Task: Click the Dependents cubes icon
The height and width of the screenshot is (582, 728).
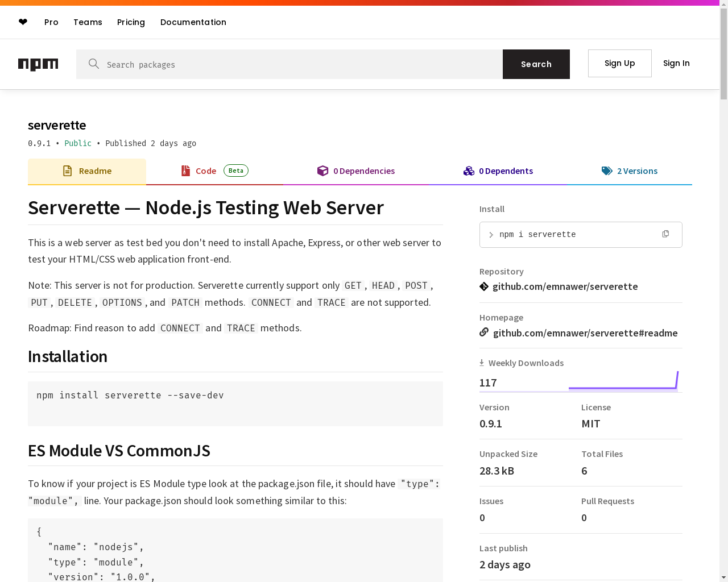Action: click(469, 171)
